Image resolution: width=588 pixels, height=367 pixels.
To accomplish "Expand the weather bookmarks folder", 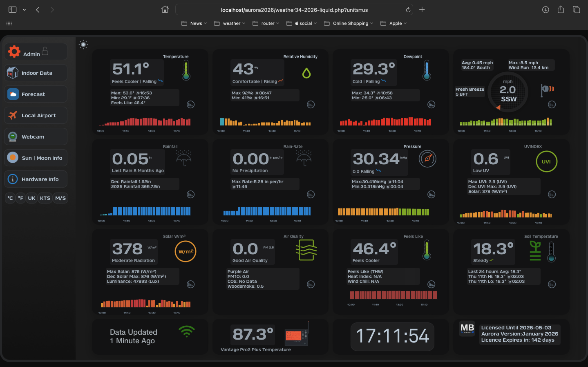I will click(230, 23).
